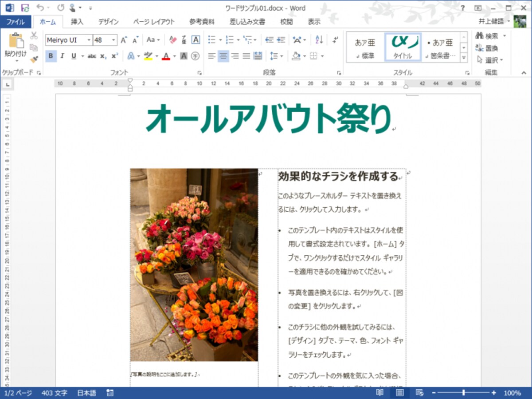The width and height of the screenshot is (532, 399).
Task: Toggle italic formatting
Action: [62, 56]
